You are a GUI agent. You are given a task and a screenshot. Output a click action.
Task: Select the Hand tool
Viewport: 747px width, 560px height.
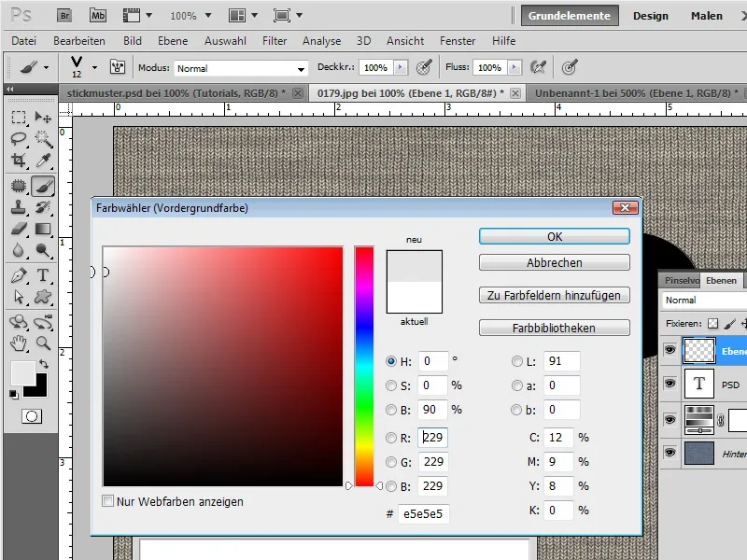[19, 343]
